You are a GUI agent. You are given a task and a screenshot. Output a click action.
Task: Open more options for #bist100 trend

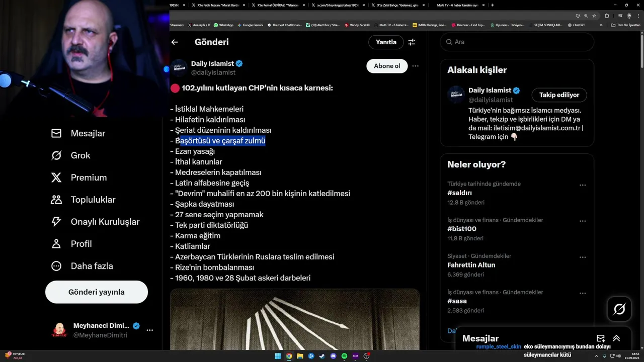pyautogui.click(x=583, y=221)
